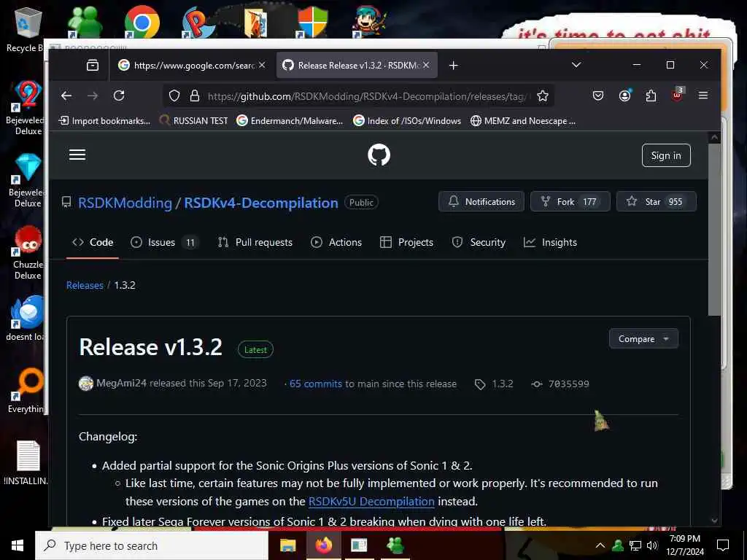Click the uBlock Origin extension icon
The image size is (747, 560).
tap(678, 94)
